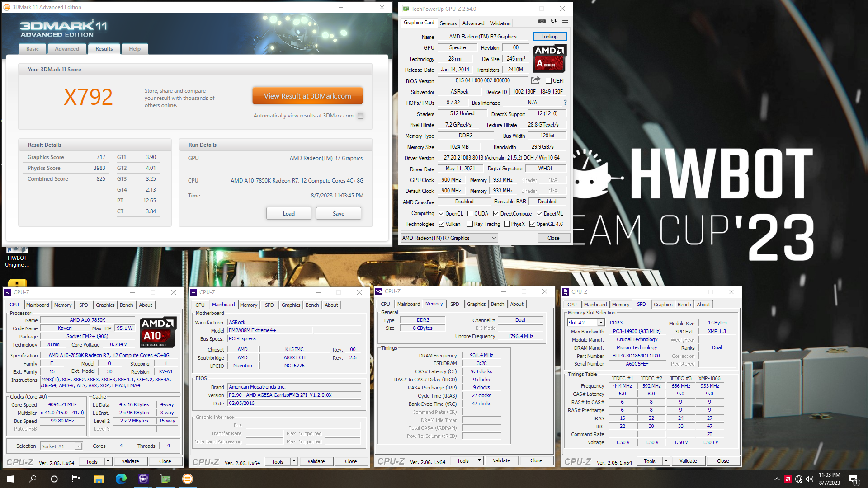Click the Load button in Run Details
The width and height of the screenshot is (868, 488).
pyautogui.click(x=289, y=214)
